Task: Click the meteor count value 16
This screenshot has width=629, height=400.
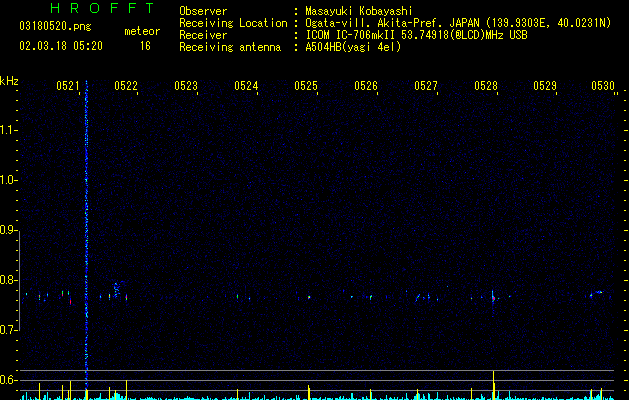Action: point(145,46)
